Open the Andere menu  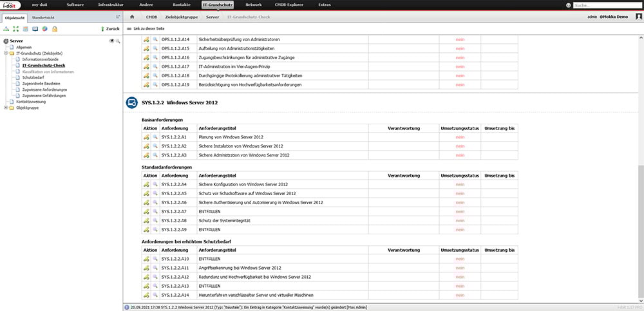pos(147,5)
